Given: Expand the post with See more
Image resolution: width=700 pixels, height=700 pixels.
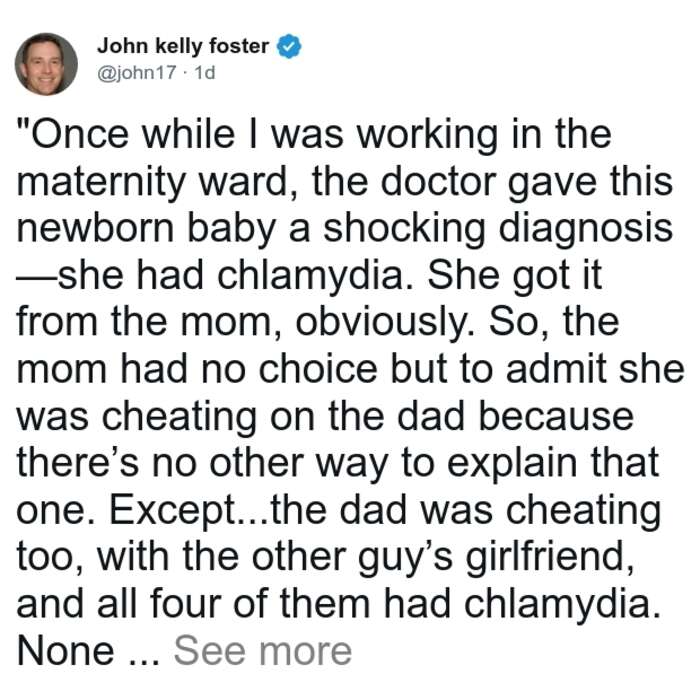Looking at the screenshot, I should pos(263,651).
